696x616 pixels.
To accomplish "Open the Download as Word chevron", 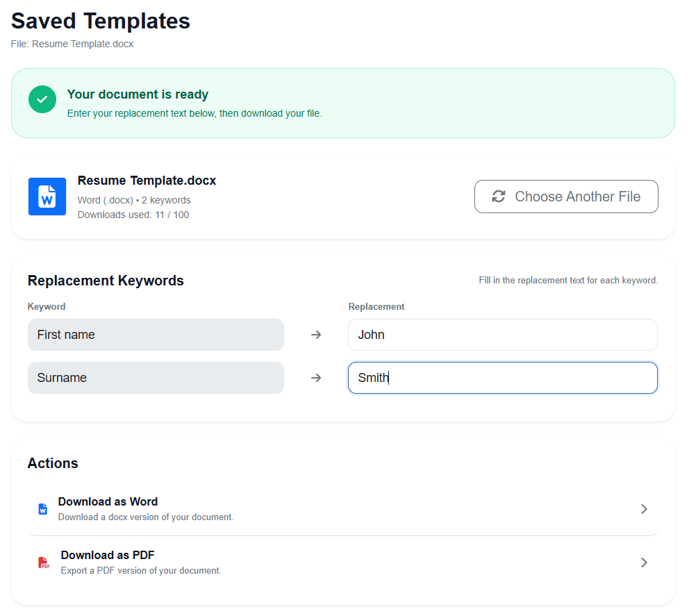I will pos(644,509).
